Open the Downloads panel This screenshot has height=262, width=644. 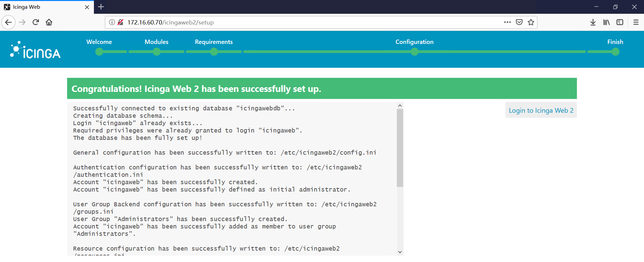593,22
